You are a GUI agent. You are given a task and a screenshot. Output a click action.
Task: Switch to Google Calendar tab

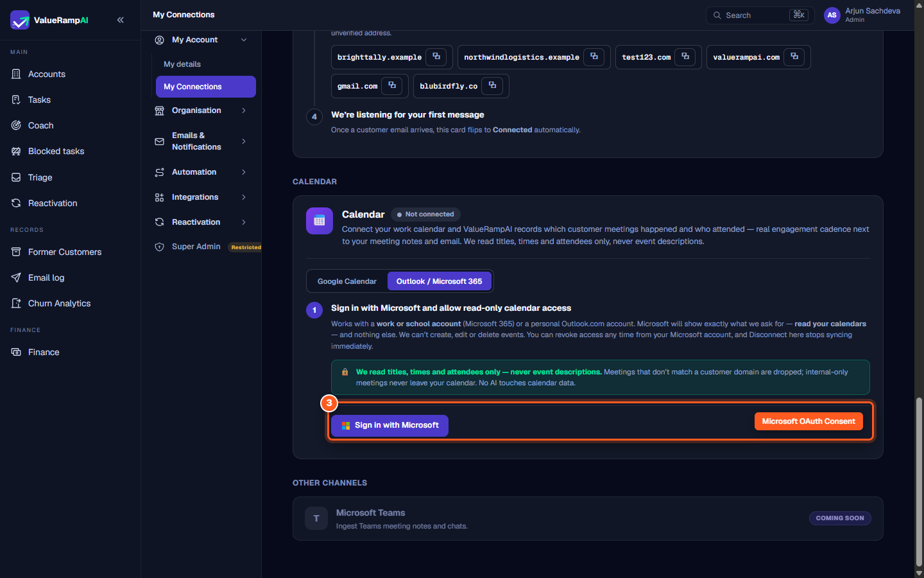[x=347, y=281]
